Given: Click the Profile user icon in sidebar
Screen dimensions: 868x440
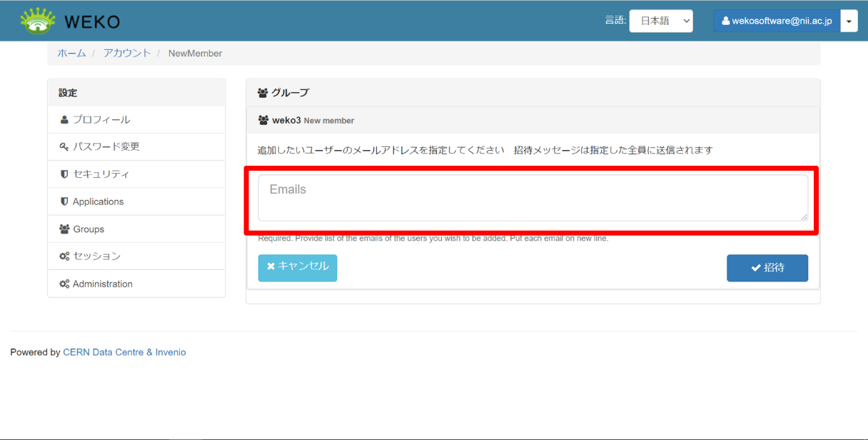Looking at the screenshot, I should tap(64, 120).
